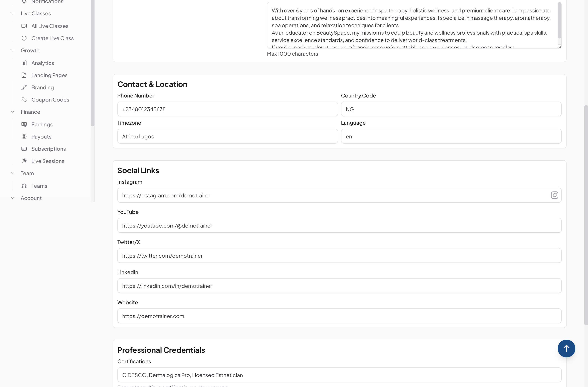Image resolution: width=588 pixels, height=387 pixels.
Task: Click the Create Live Class plus icon
Action: click(24, 38)
